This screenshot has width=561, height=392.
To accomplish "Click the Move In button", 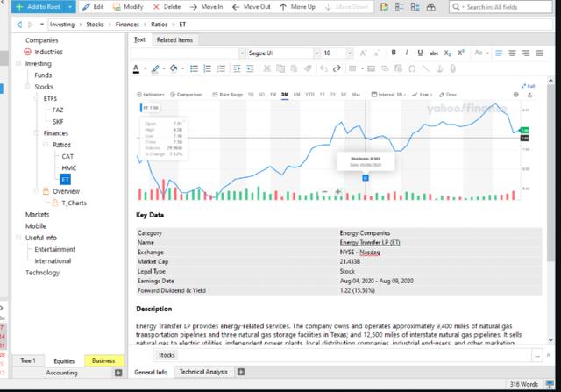I will 206,7.
